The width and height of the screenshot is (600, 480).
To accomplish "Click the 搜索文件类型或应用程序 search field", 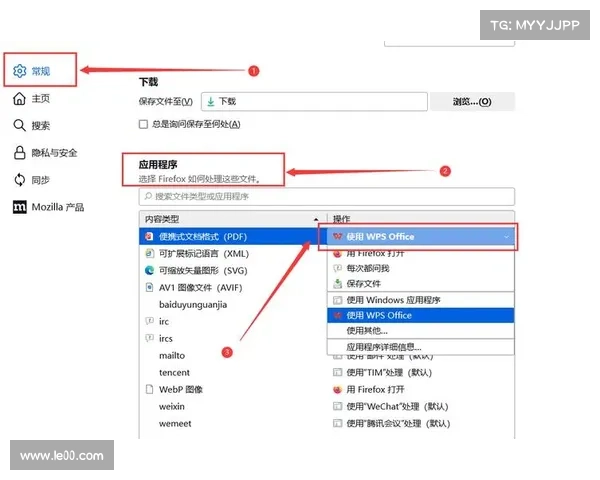I will [x=326, y=196].
